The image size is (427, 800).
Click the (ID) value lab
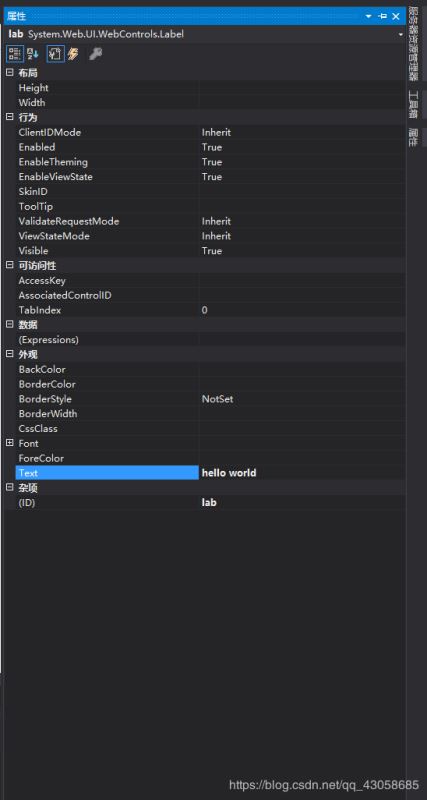[209, 503]
